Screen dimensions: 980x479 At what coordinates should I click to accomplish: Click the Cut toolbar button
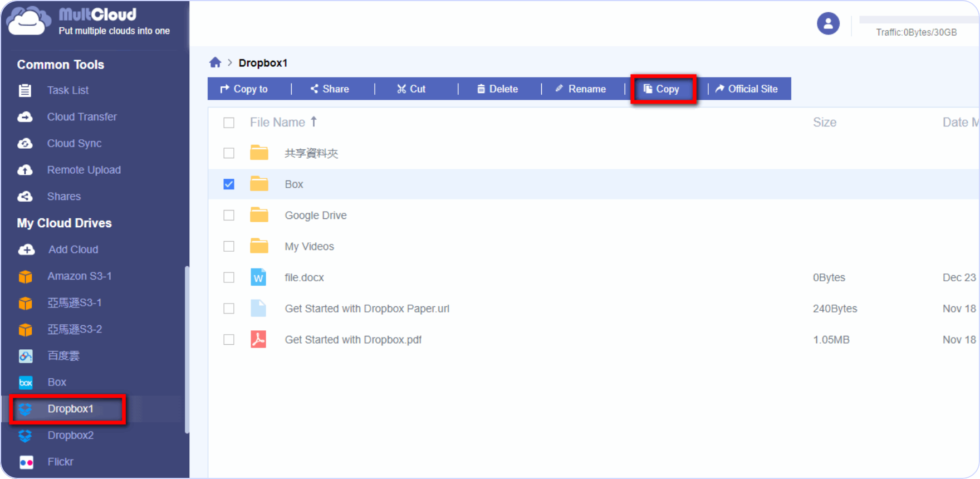pyautogui.click(x=411, y=89)
